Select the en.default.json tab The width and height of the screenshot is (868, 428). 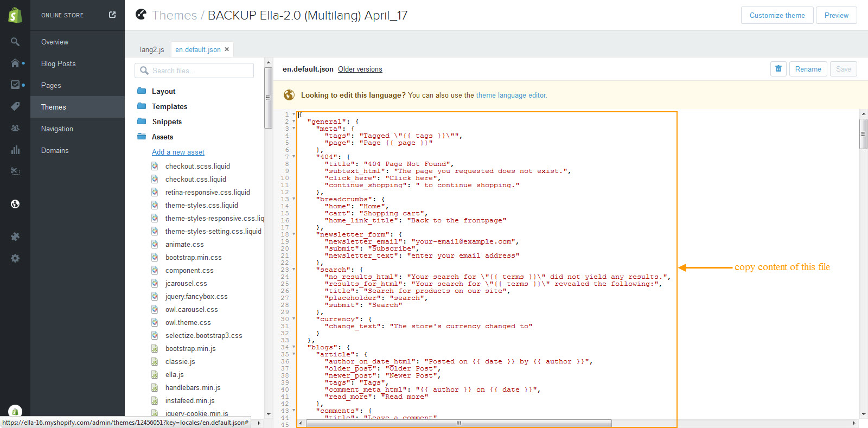(x=198, y=49)
